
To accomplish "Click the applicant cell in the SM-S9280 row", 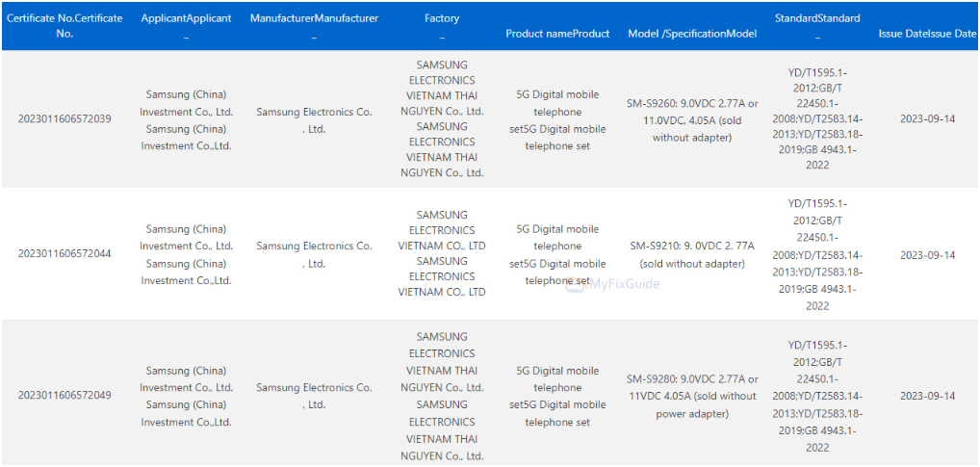I will click(x=186, y=396).
